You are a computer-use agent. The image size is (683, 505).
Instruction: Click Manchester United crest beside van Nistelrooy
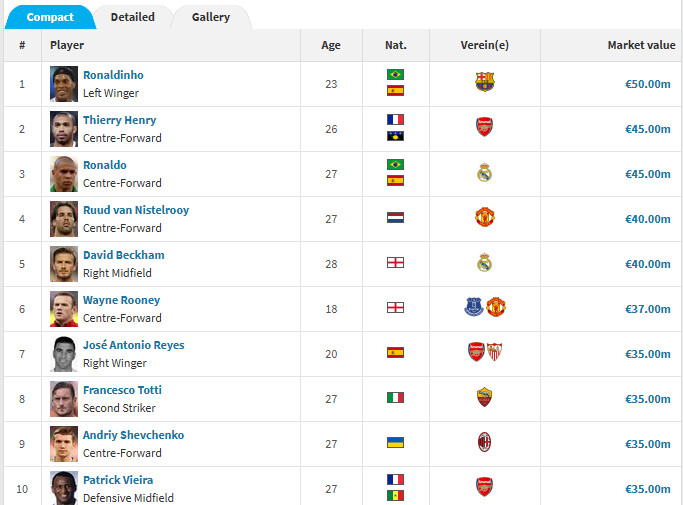(x=485, y=218)
